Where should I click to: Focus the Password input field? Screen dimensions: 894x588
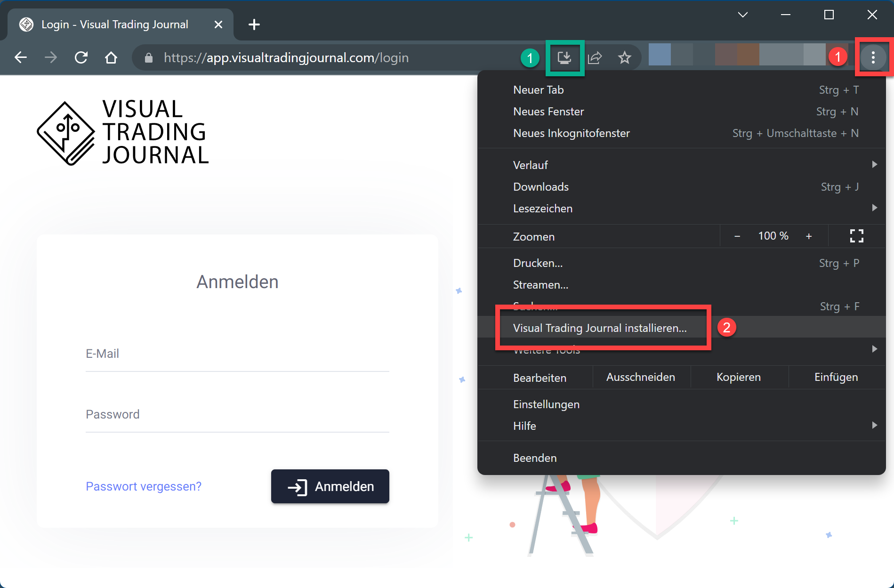pyautogui.click(x=237, y=415)
